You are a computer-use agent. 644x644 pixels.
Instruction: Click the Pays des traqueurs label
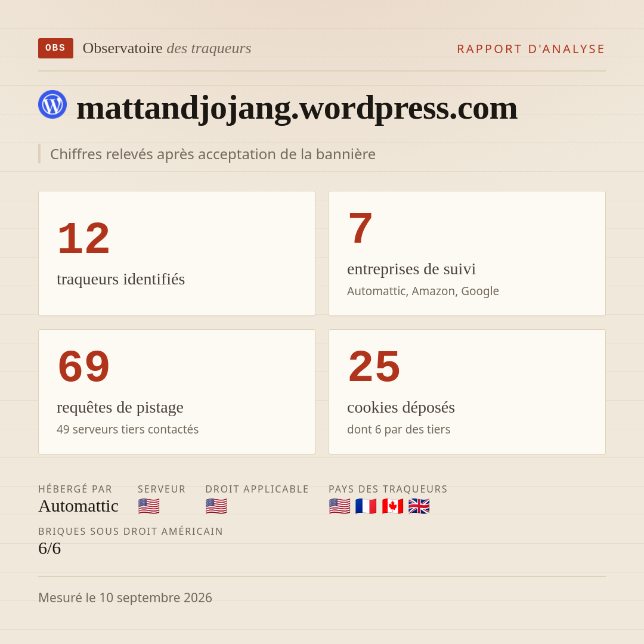pyautogui.click(x=388, y=489)
